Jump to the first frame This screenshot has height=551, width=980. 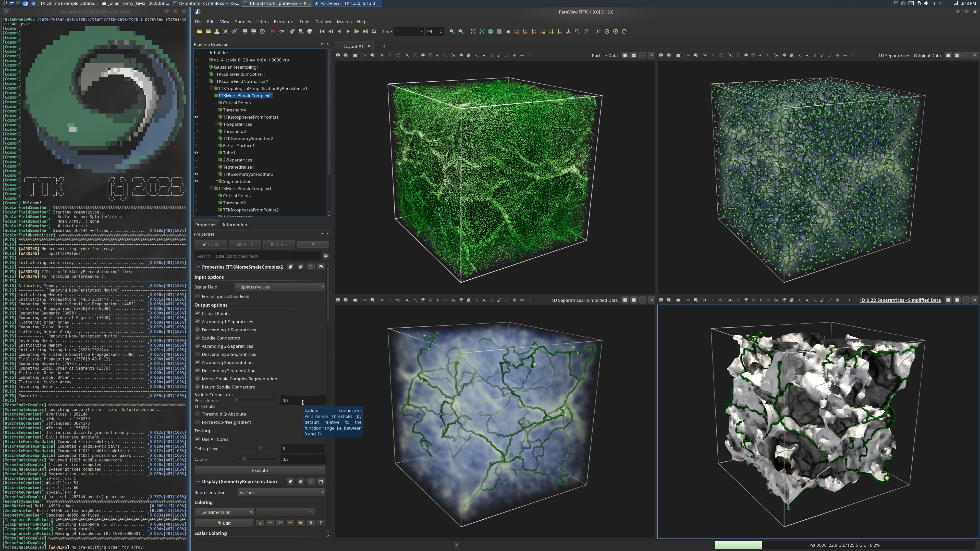[322, 32]
